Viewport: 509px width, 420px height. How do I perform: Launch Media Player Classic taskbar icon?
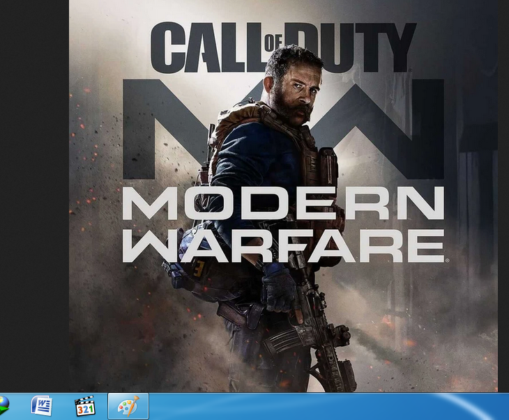85,406
